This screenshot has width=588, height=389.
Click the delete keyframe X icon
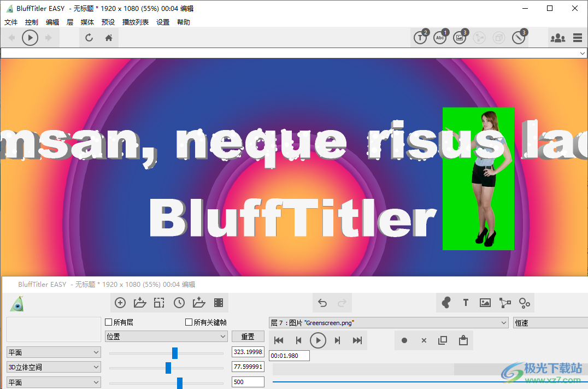point(424,340)
